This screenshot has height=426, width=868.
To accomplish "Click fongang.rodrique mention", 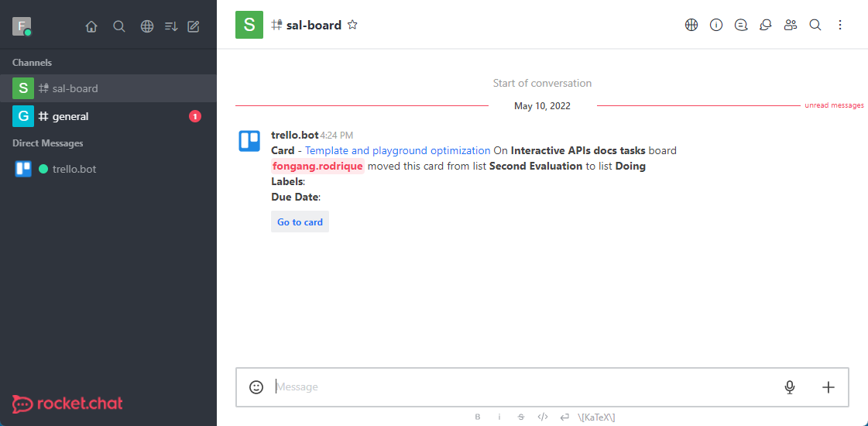I will coord(317,167).
